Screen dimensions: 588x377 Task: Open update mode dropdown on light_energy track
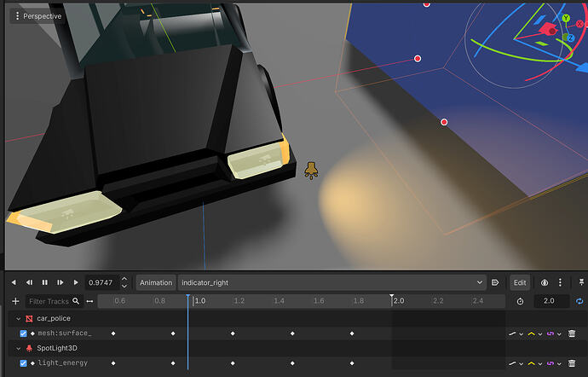click(522, 363)
